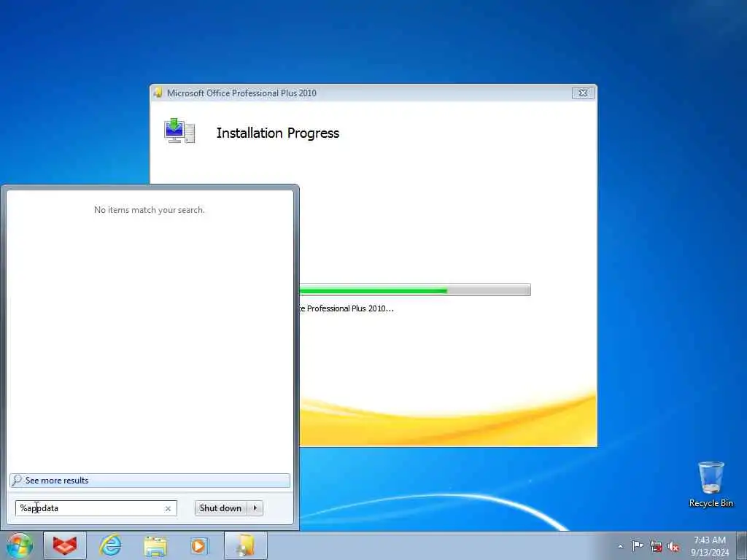Open the Recycle Bin on desktop
The width and height of the screenshot is (747, 560).
click(711, 484)
